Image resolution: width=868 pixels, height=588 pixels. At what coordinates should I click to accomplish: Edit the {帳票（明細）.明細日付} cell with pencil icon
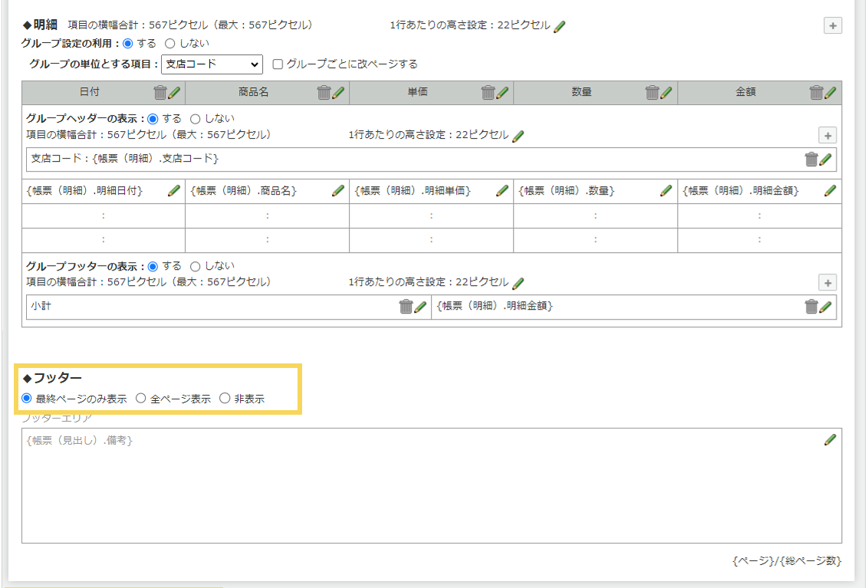coord(173,190)
